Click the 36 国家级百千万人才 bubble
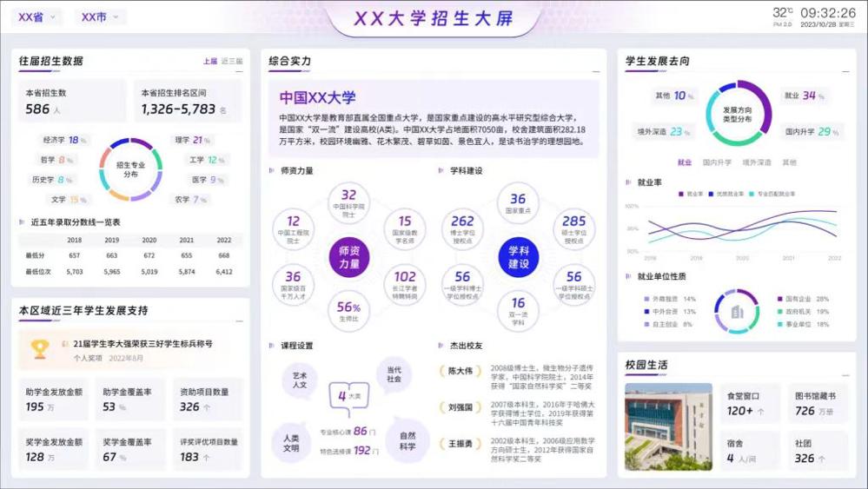This screenshot has width=868, height=489. coord(294,284)
